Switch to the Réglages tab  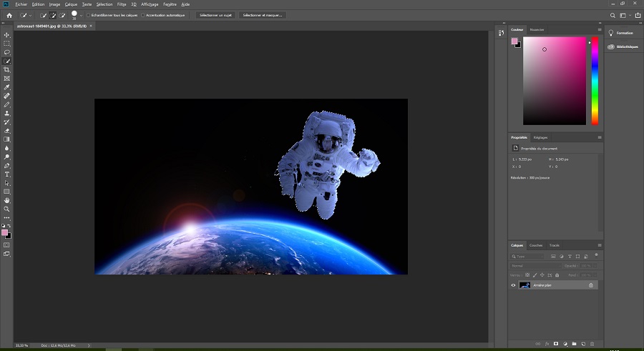[x=540, y=137]
